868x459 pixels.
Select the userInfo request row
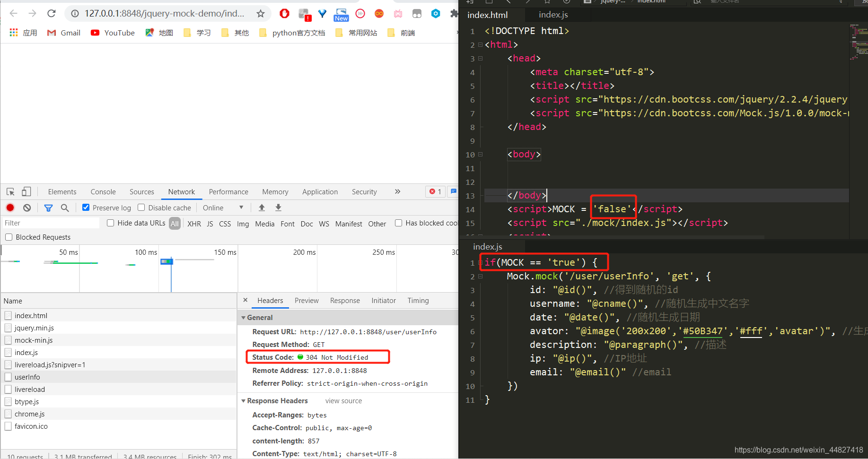118,377
